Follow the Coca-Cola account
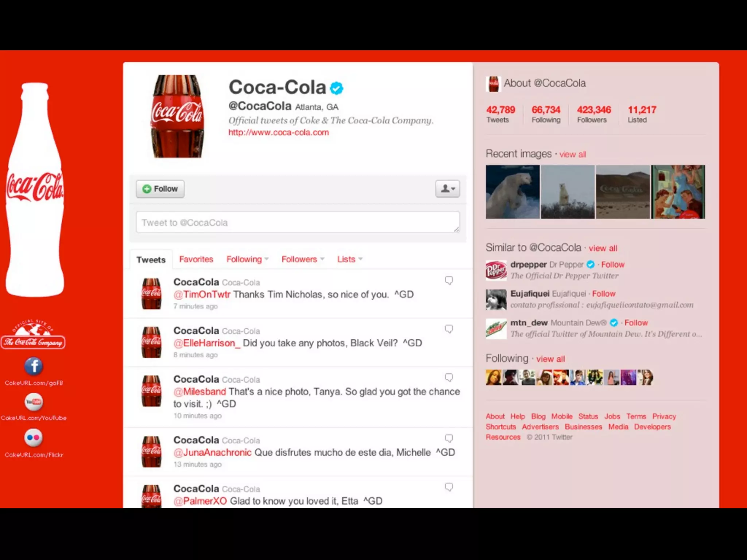 point(160,189)
